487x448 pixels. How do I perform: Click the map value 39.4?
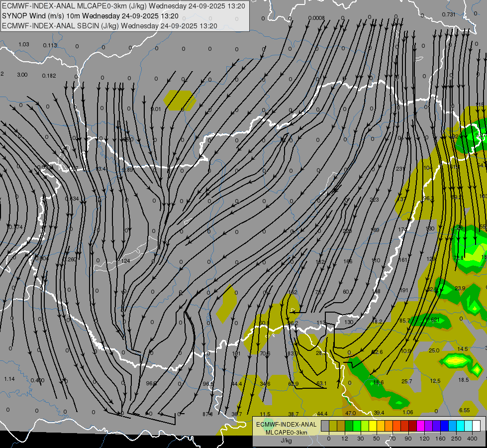379,413
